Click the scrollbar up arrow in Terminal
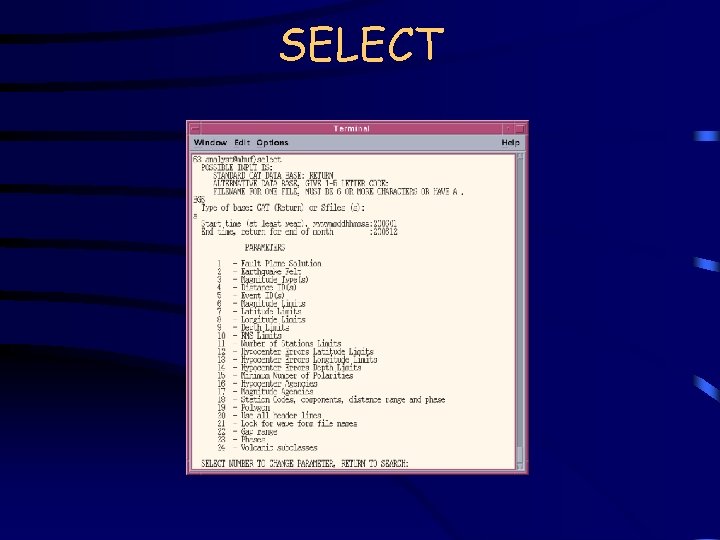The width and height of the screenshot is (720, 540). point(520,157)
